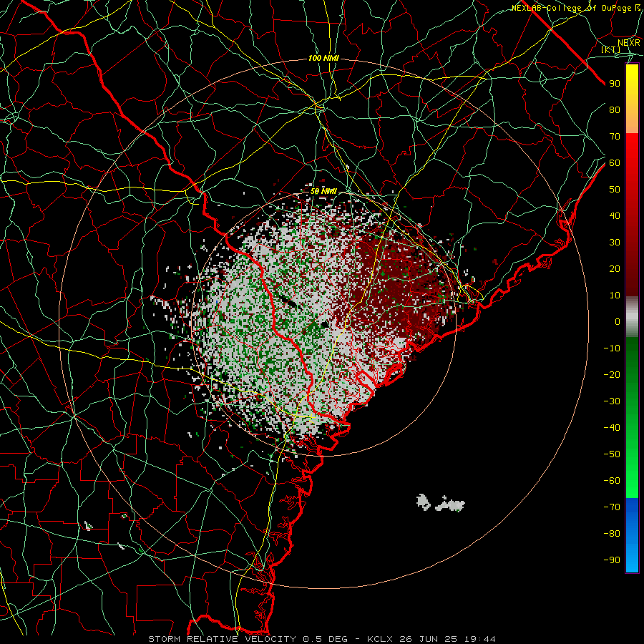
Task: Click the blue bottom segment of the color bar
Action: pos(632,535)
